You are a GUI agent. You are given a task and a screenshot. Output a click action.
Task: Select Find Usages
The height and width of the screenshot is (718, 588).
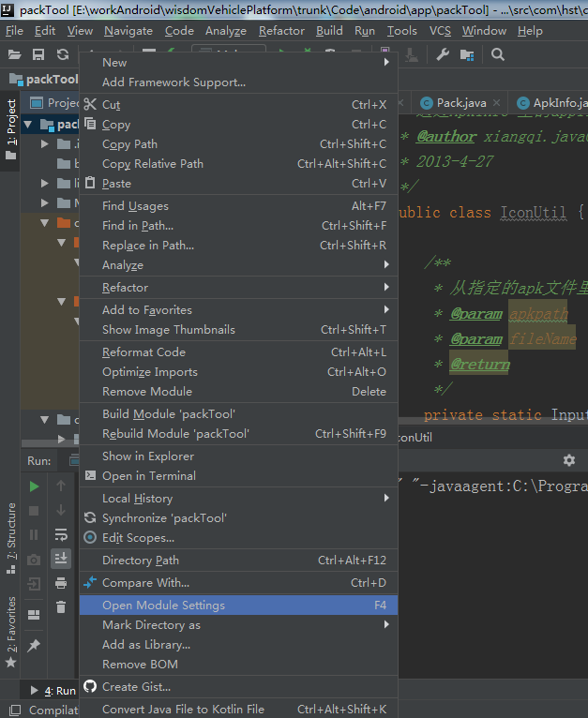click(x=238, y=206)
